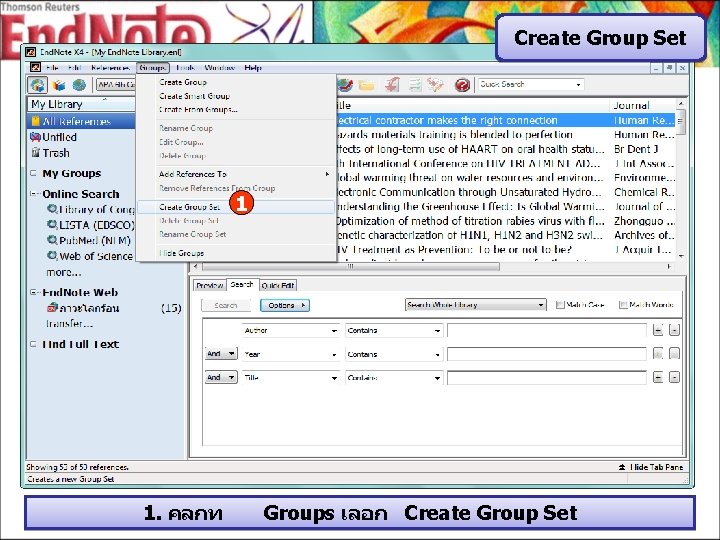Collapse the EndNote Web group set
Screen dimensions: 720x540
(33, 292)
